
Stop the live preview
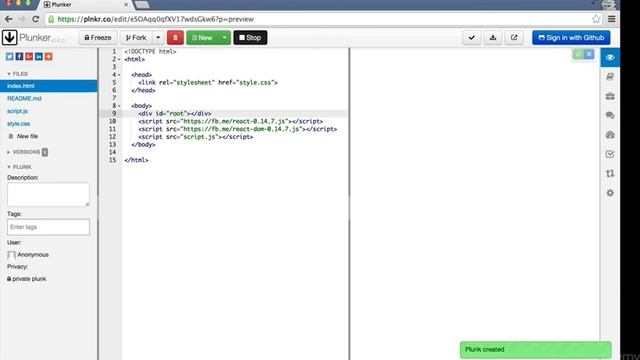tap(250, 38)
